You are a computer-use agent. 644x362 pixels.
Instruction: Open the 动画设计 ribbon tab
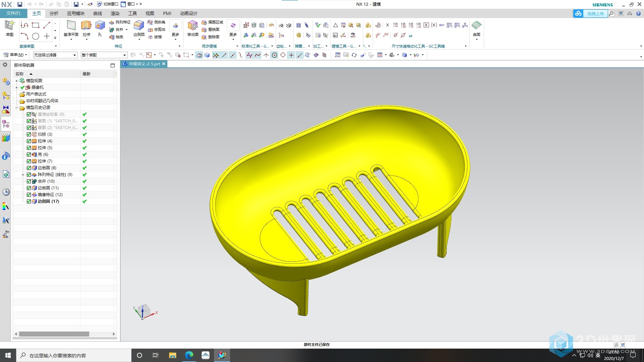189,13
